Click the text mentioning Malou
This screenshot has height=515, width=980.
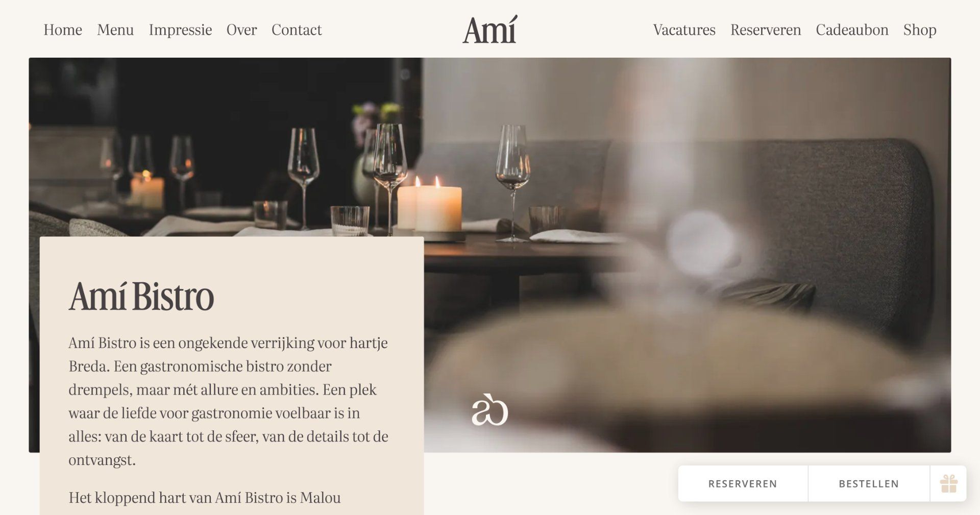[x=205, y=497]
